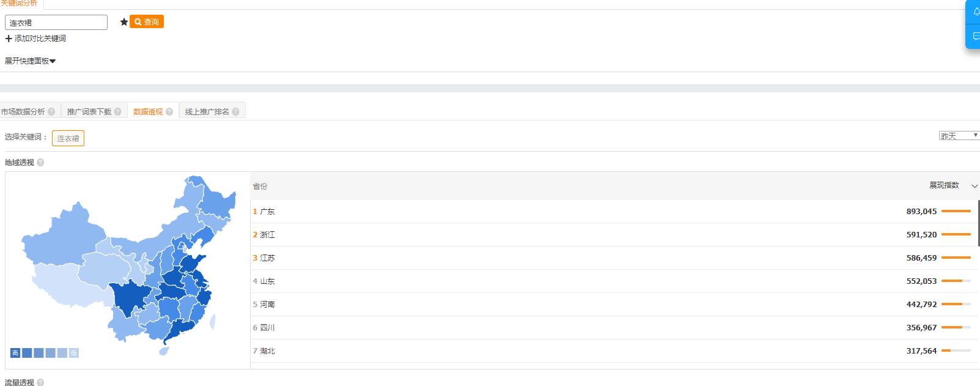Click the province table vertical scrollbar
This screenshot has width=980, height=386.
[x=979, y=223]
